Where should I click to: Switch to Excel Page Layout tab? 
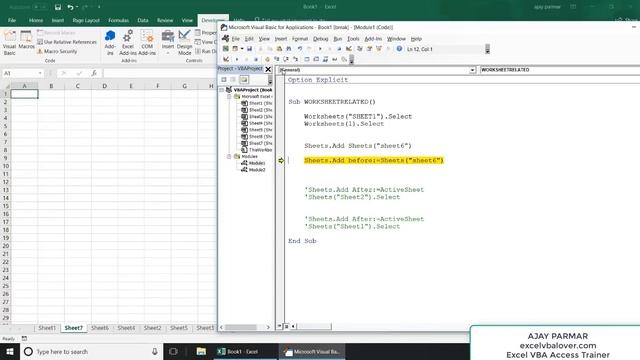tap(86, 20)
